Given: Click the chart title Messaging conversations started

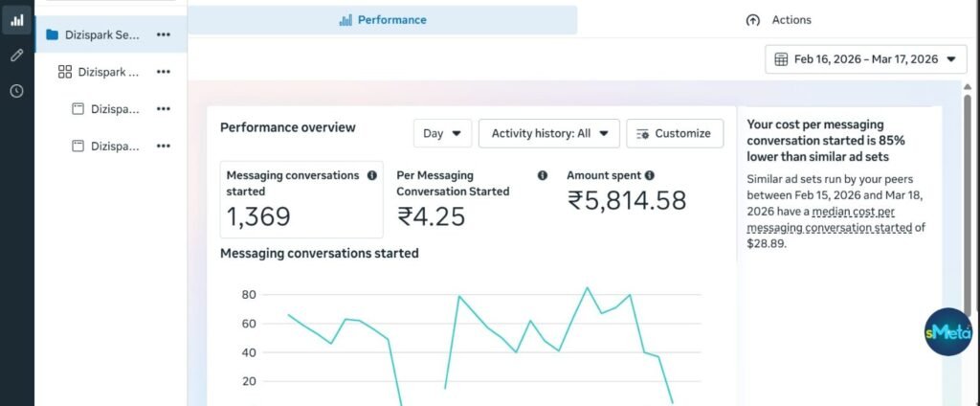Looking at the screenshot, I should 320,254.
